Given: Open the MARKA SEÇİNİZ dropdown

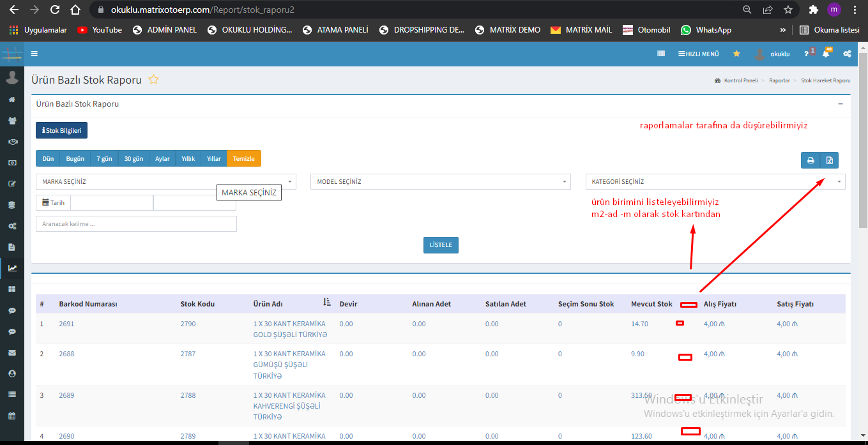Looking at the screenshot, I should [x=165, y=182].
